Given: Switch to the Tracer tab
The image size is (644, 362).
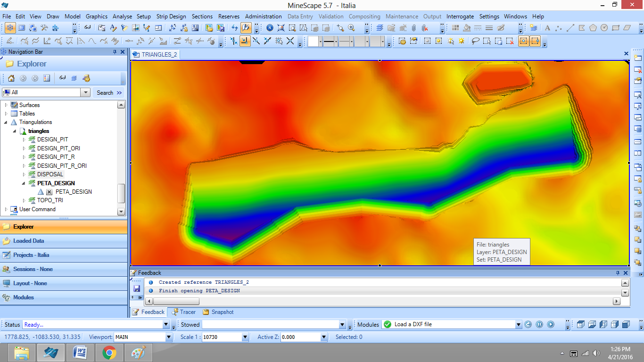Looking at the screenshot, I should click(x=183, y=312).
